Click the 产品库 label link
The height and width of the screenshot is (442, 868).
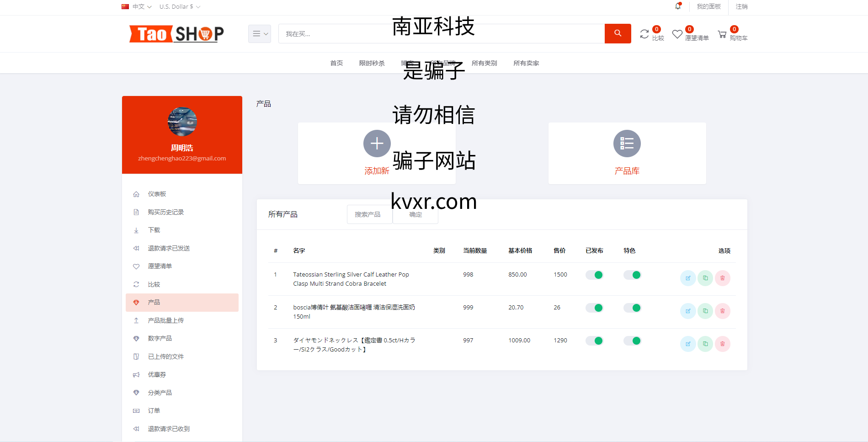coord(627,171)
